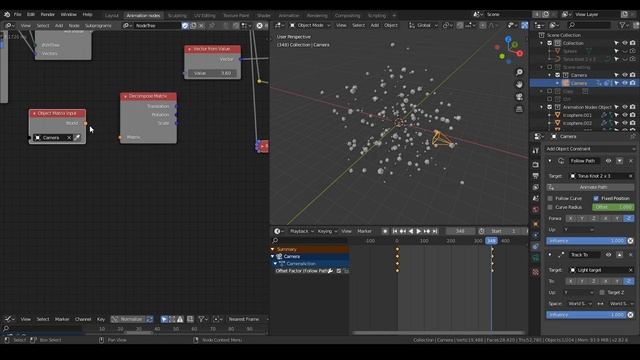Switch to the Layout workspace tab
640x360 pixels.
click(111, 16)
